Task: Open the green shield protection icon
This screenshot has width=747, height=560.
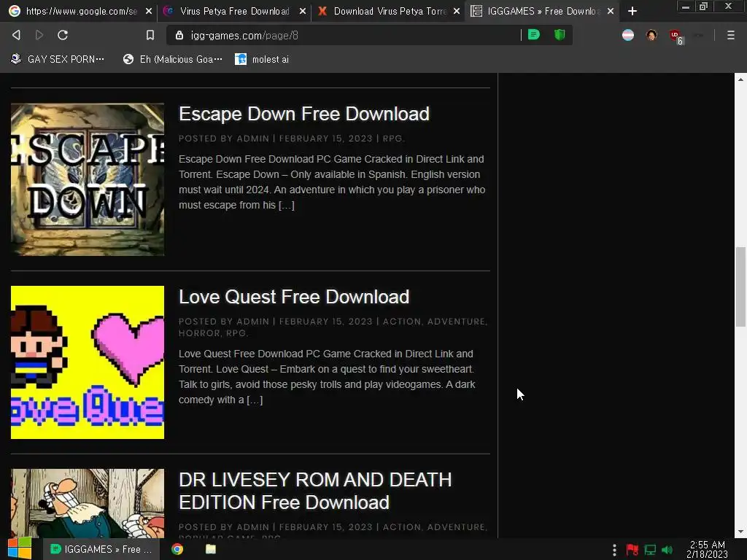Action: point(560,35)
